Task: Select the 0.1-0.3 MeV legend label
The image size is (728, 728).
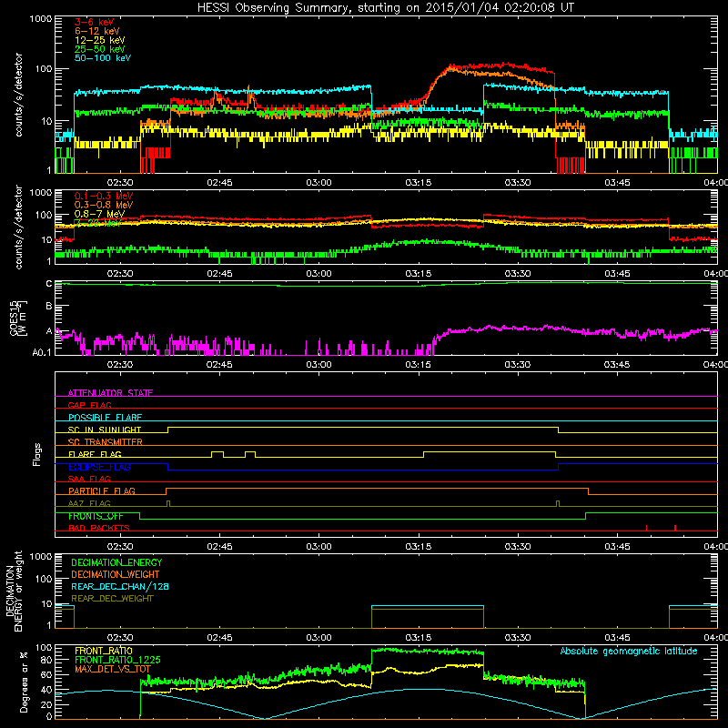Action: click(x=104, y=196)
